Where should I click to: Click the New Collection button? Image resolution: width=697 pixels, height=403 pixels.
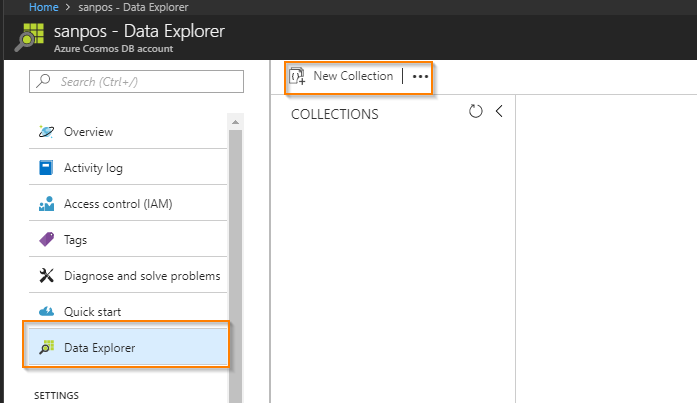pos(341,76)
